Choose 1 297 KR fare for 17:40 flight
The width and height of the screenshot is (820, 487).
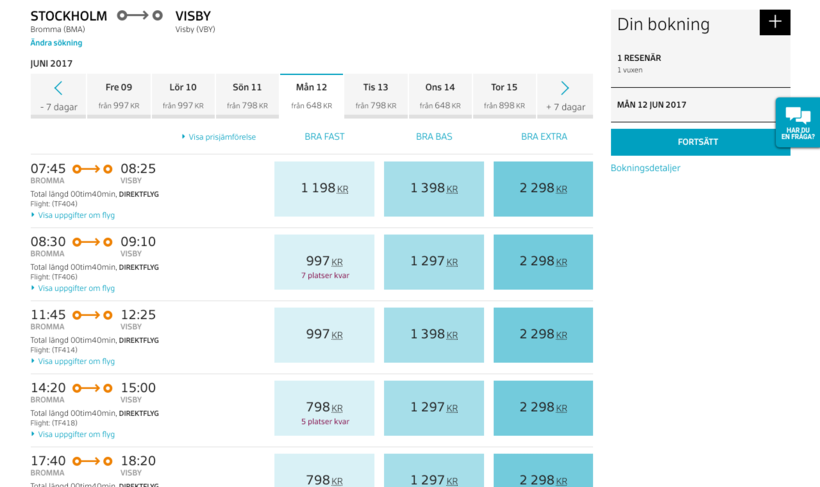click(x=434, y=471)
